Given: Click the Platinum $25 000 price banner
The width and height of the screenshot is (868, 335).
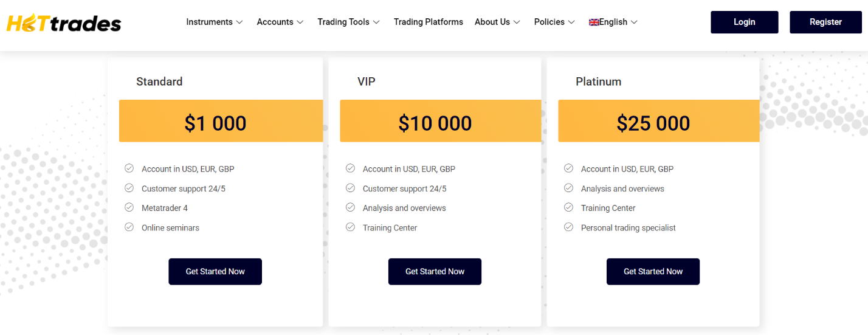Looking at the screenshot, I should 653,123.
